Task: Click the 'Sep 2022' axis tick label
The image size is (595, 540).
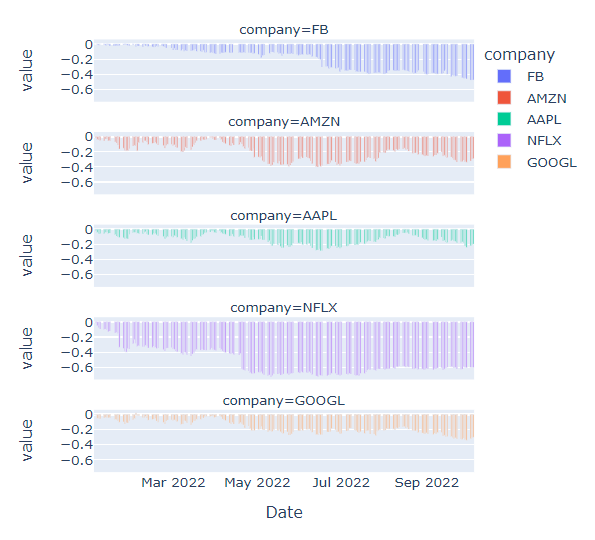Action: 427,483
